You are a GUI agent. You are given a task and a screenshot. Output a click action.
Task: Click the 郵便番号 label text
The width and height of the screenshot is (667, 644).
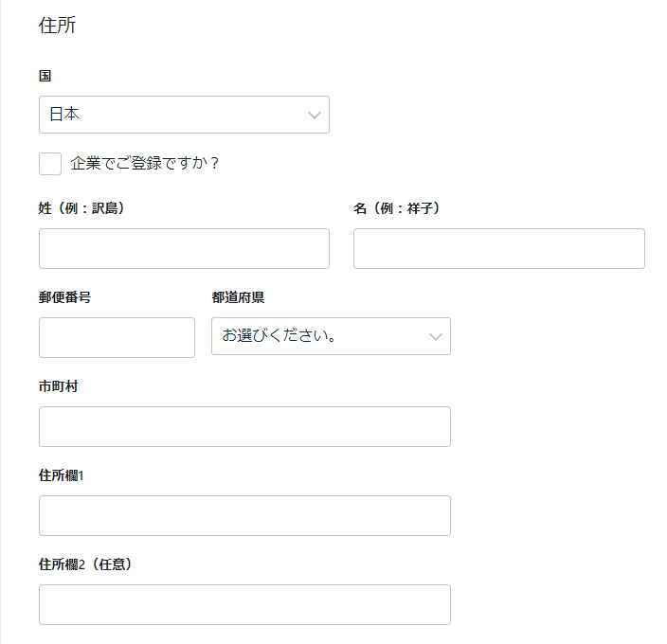tap(64, 297)
